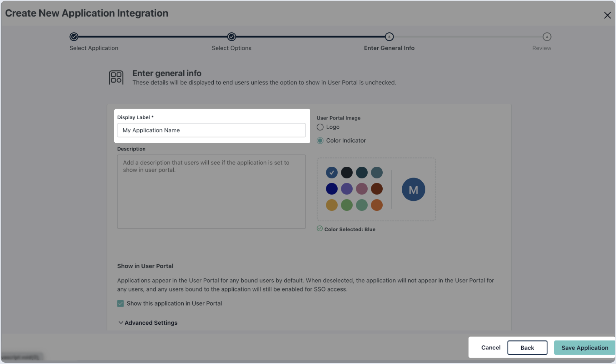Click the Enter General Info step circle
This screenshot has width=616, height=364.
(x=389, y=37)
